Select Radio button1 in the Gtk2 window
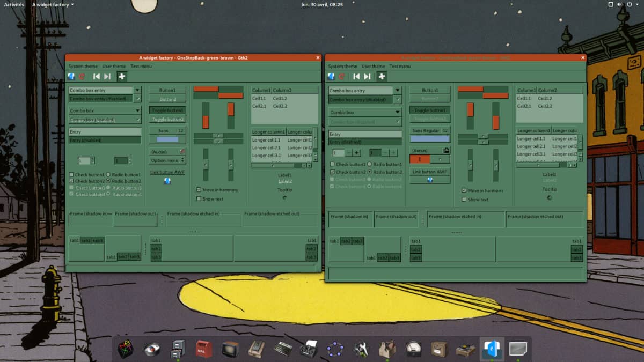Screen dimensions: 644x362 pyautogui.click(x=109, y=174)
